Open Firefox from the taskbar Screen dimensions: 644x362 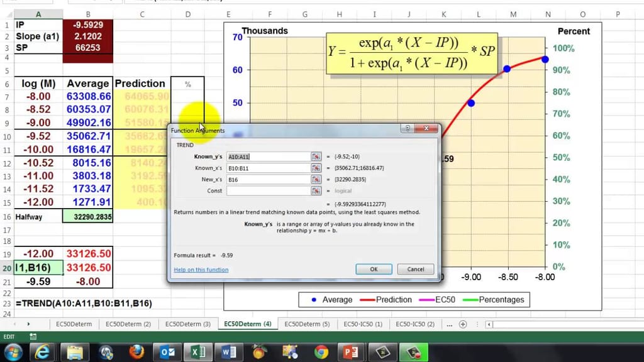point(136,352)
